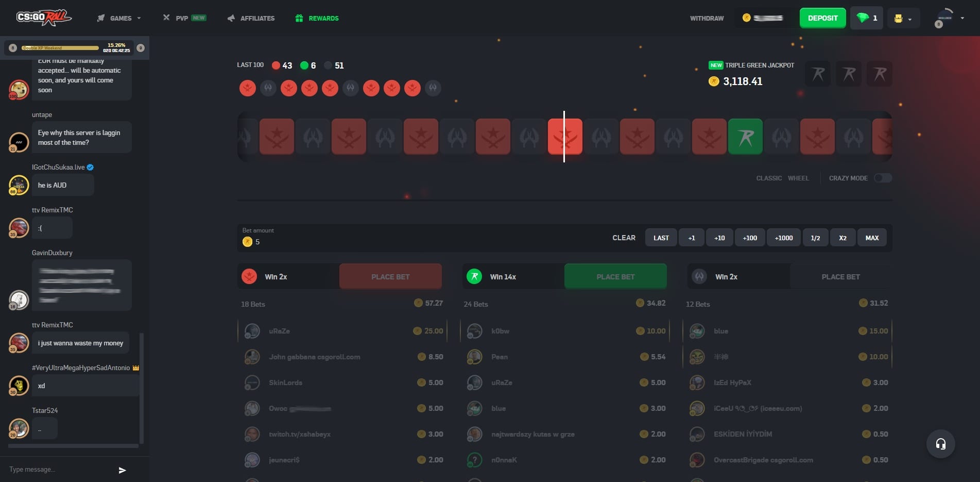Click the green DEPOSIT button
Screen dimensions: 980x482
click(x=822, y=18)
